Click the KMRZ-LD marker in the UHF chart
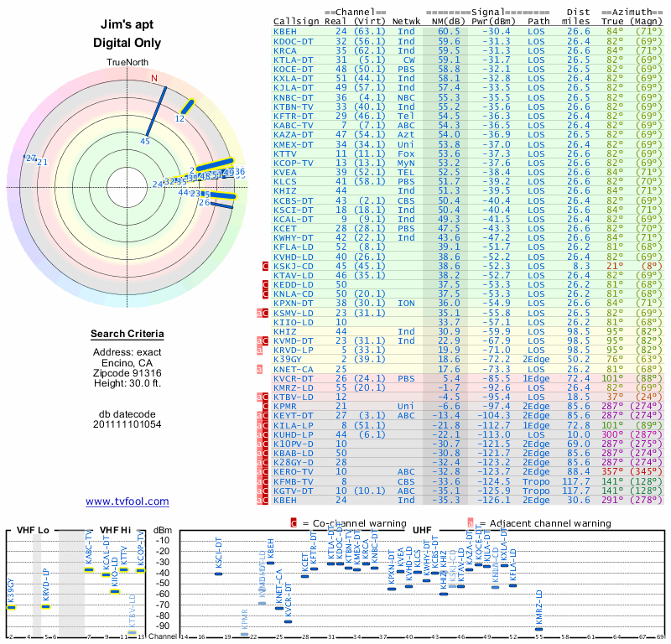Viewport: 671px width, 644px height. [538, 629]
